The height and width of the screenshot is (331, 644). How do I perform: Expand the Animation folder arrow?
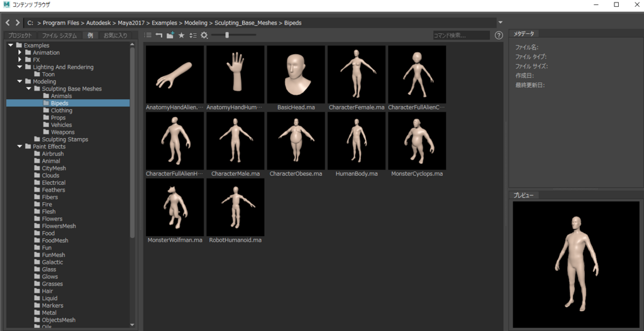coord(19,53)
